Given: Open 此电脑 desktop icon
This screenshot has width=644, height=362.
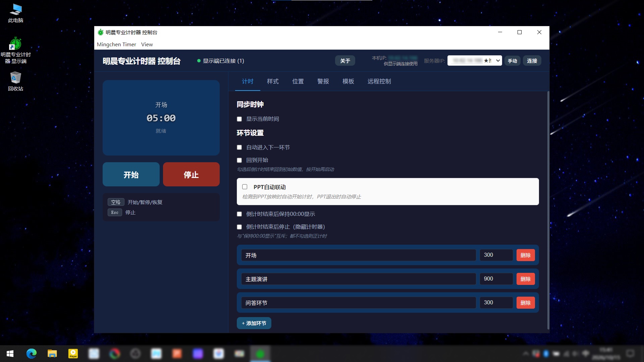Looking at the screenshot, I should (15, 13).
